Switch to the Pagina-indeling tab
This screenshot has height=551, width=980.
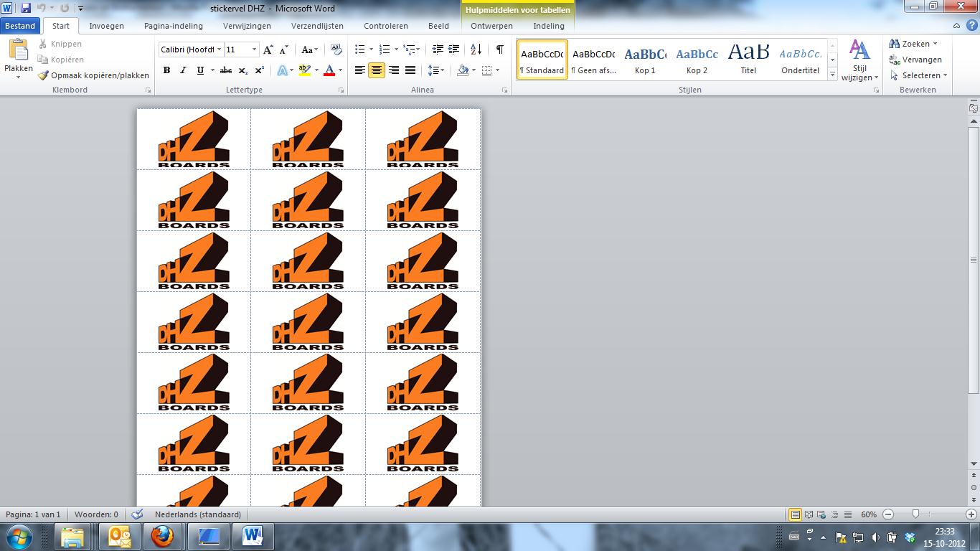(x=174, y=26)
